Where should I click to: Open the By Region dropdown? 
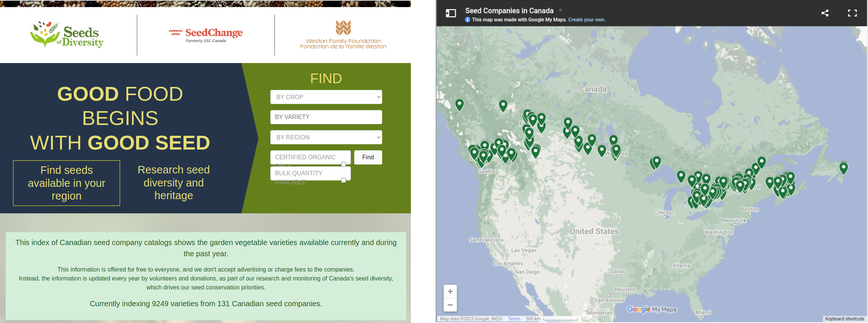(326, 137)
